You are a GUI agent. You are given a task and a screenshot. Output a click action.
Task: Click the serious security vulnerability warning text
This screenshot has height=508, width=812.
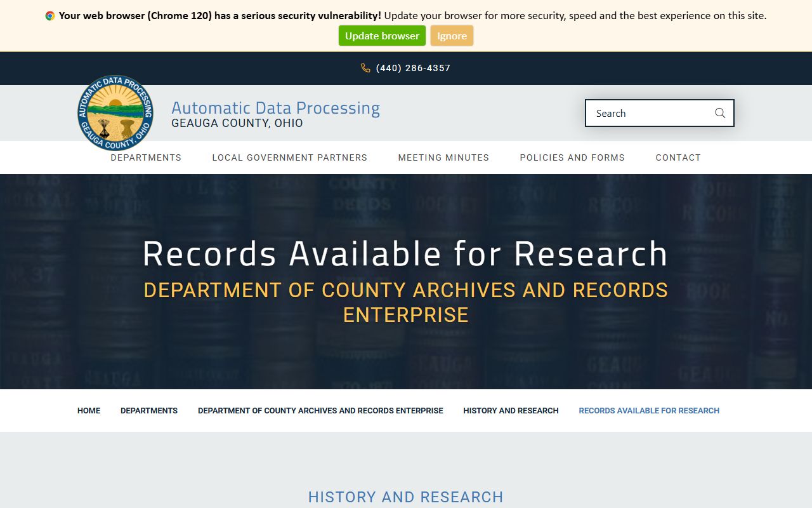[220, 16]
